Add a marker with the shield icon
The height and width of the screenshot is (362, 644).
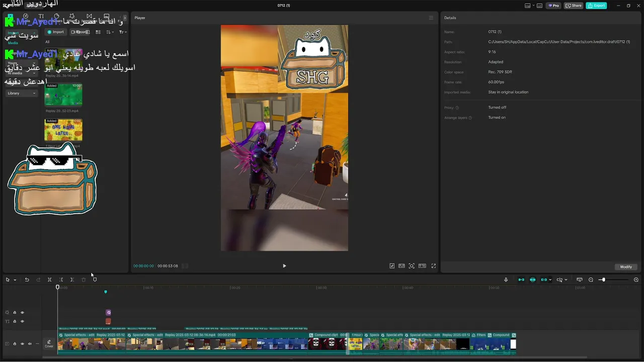(95, 280)
